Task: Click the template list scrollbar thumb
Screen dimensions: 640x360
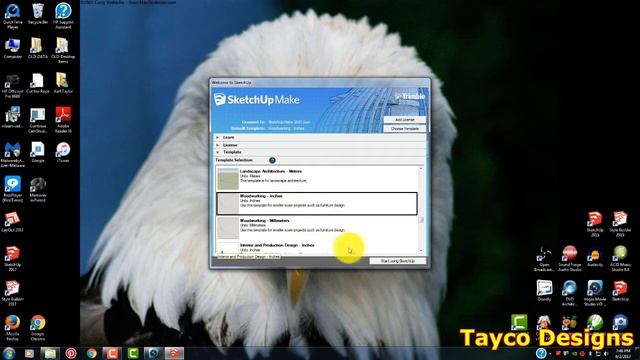Action: point(421,220)
